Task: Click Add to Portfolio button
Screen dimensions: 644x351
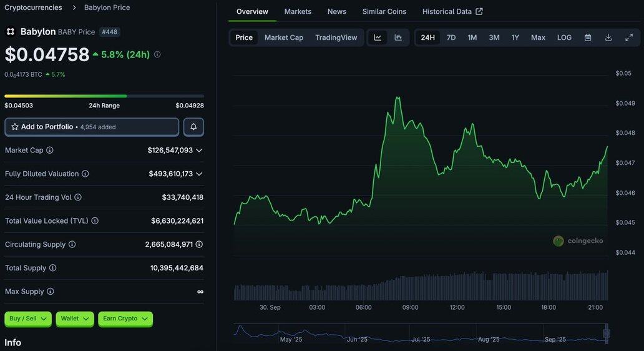Action: click(x=92, y=127)
